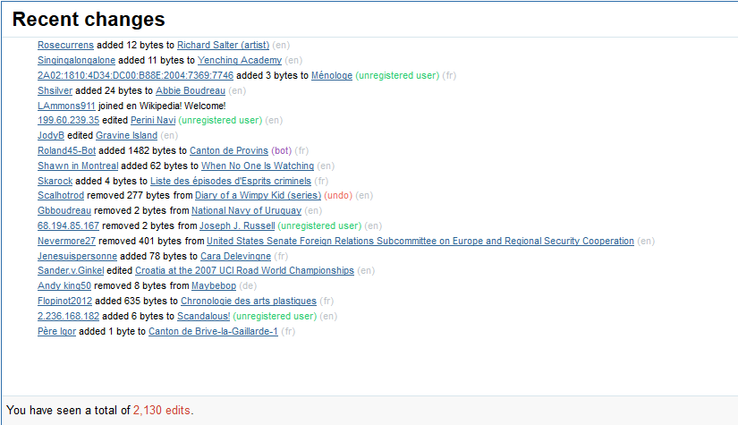The height and width of the screenshot is (425, 738).
Task: Open the Canton de Brive-la-Gaillarde-1 article
Action: pos(213,331)
